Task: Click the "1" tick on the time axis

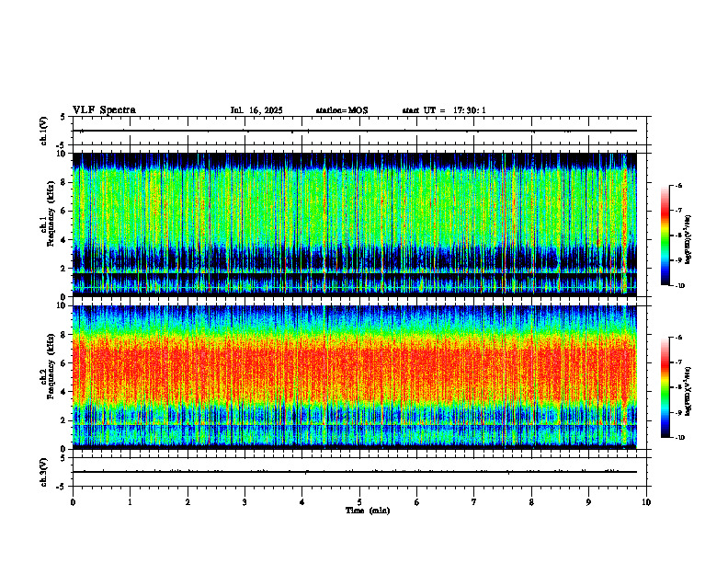Action: point(130,502)
